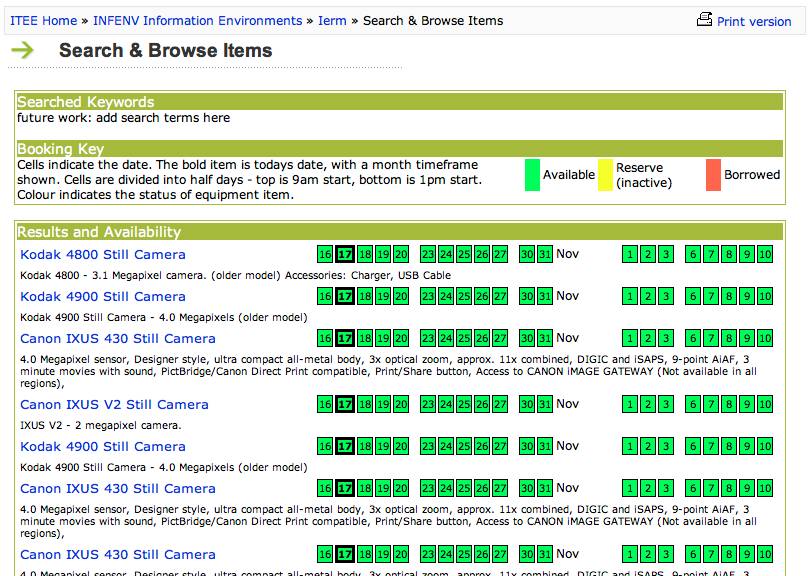Image resolution: width=811 pixels, height=576 pixels.
Task: Choose date 25 in Canon IXUS V2 row
Action: click(464, 404)
